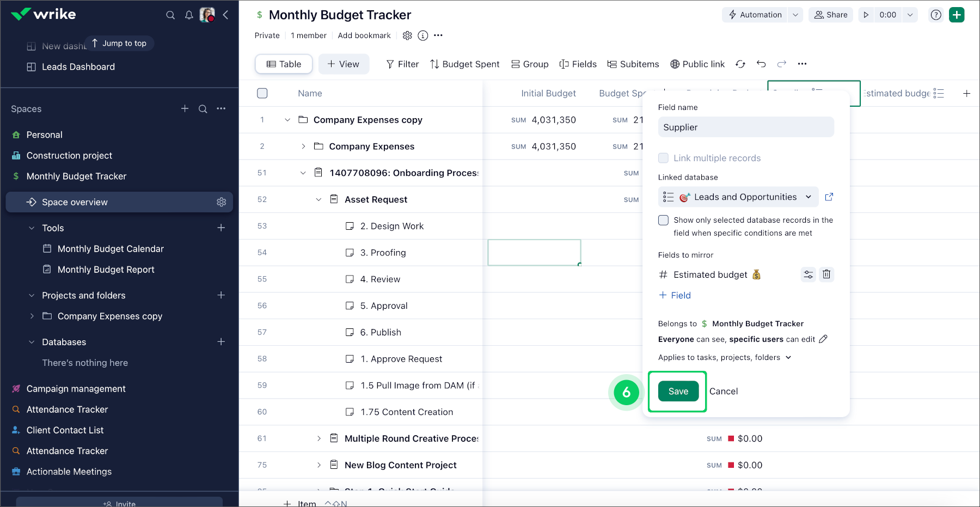Toggle the select-all checkbox in table header
Viewport: 980px width, 507px height.
(262, 94)
